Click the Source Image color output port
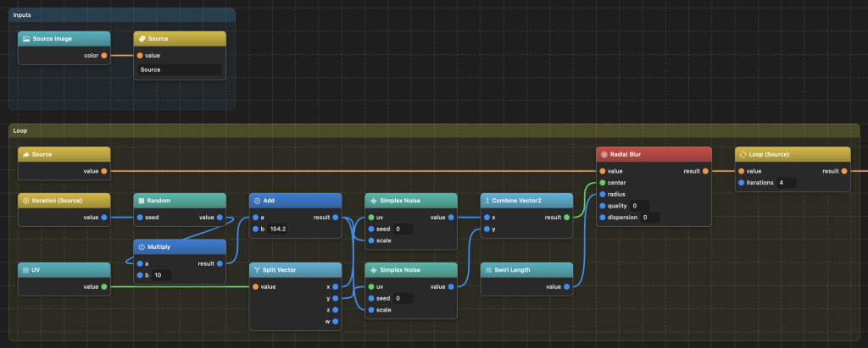 click(104, 55)
